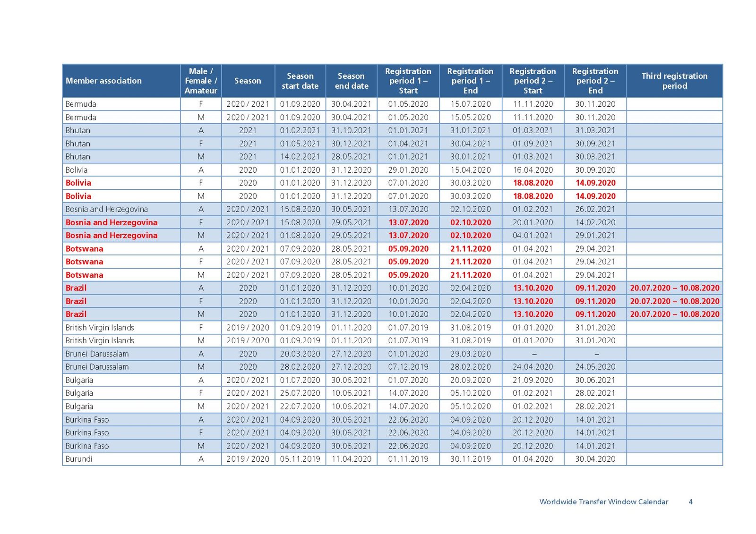Select '14.01.2021' in the Burkina Faso M row
The height and width of the screenshot is (534, 756).
[x=595, y=446]
